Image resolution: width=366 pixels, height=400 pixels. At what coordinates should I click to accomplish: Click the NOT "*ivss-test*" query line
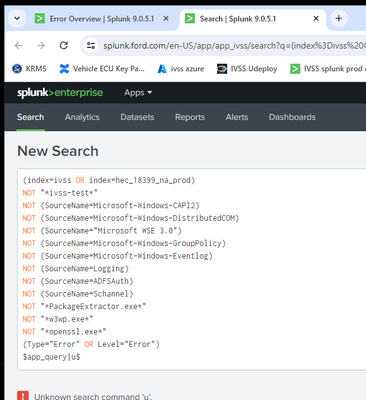click(60, 193)
